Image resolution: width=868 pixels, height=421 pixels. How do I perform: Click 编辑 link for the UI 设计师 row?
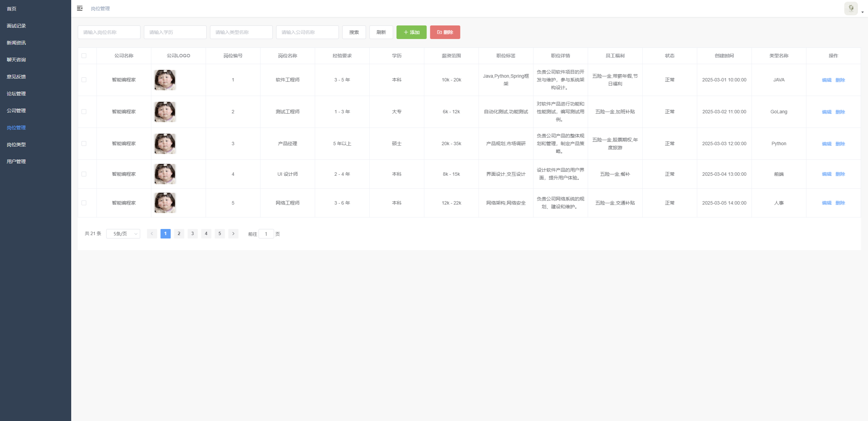click(x=827, y=174)
